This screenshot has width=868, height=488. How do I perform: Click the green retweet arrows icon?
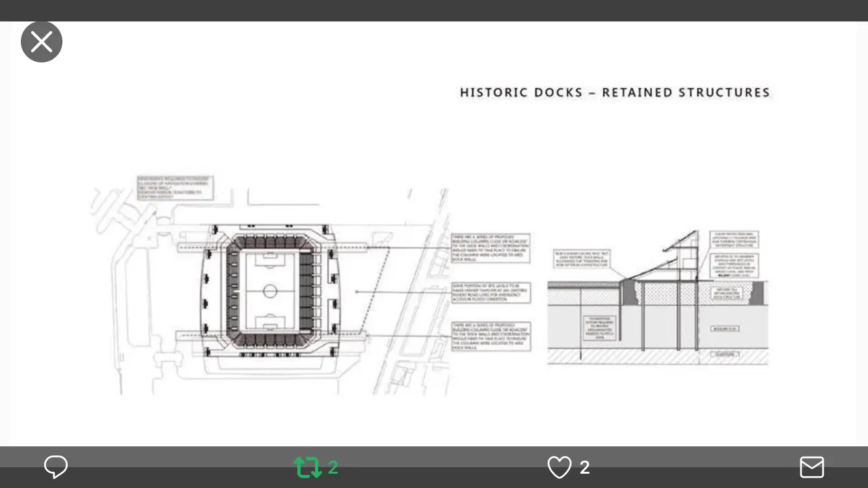(307, 467)
